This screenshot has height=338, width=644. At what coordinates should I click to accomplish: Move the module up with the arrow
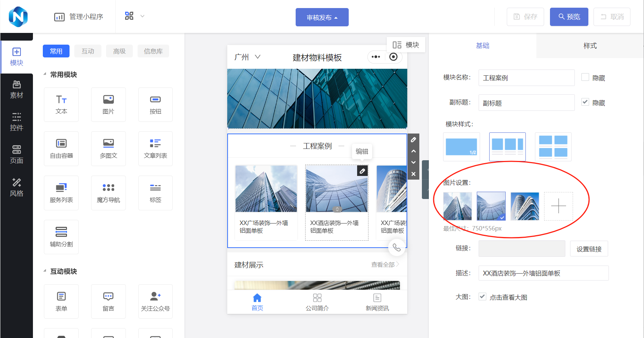tap(413, 151)
